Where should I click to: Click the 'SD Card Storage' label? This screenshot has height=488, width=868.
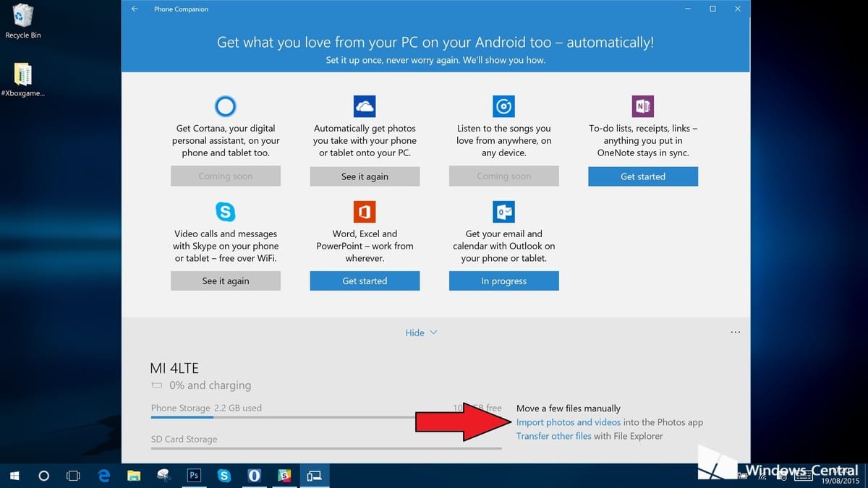tap(184, 439)
